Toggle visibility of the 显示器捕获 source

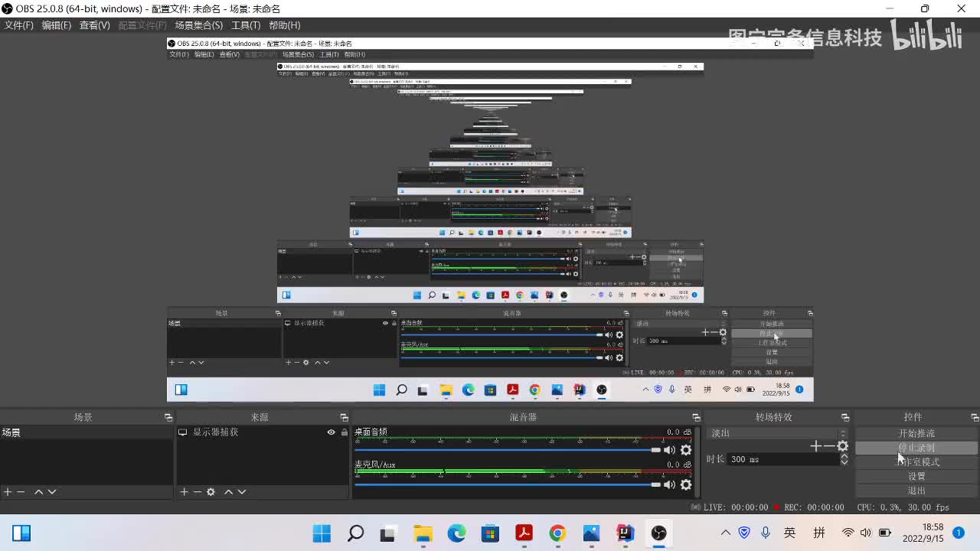pyautogui.click(x=331, y=432)
